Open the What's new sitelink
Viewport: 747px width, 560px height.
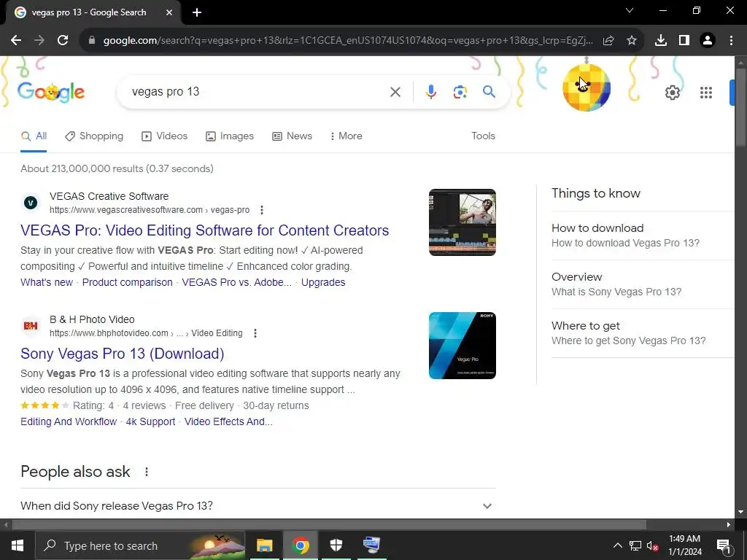47,282
